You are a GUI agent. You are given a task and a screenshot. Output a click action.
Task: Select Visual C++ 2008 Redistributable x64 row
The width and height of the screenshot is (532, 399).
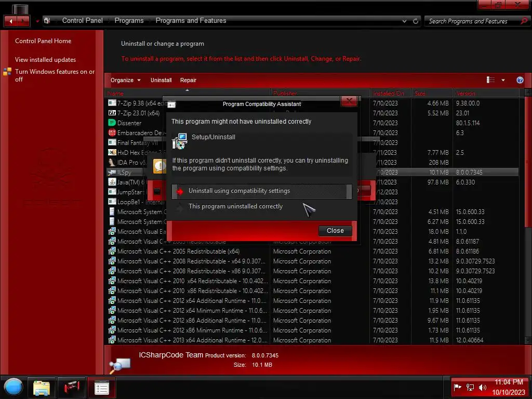(x=312, y=261)
